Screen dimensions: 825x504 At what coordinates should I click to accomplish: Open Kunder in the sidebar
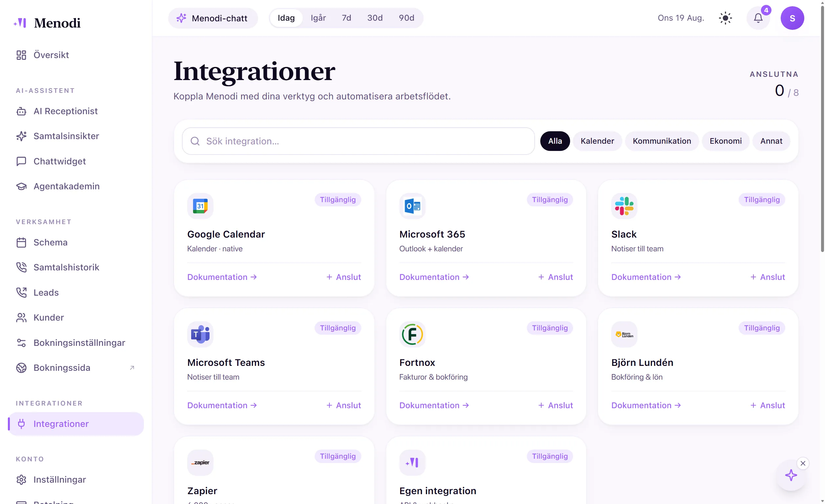click(76, 317)
